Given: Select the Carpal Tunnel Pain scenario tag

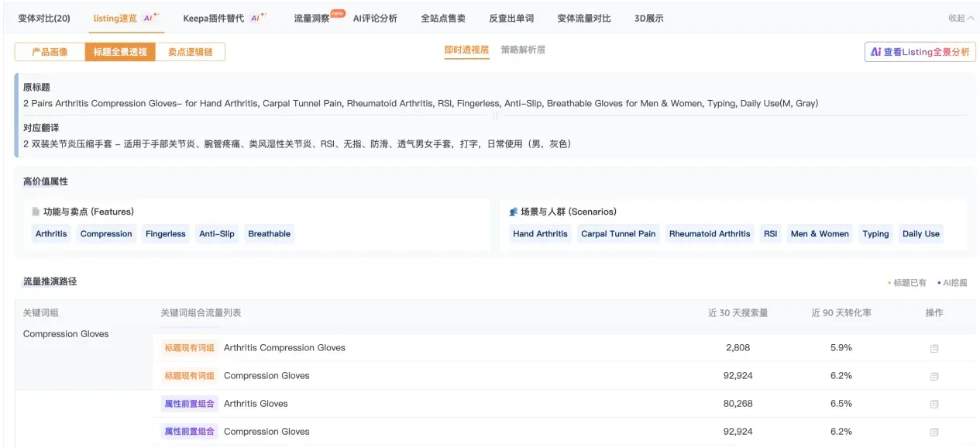Looking at the screenshot, I should pos(618,234).
